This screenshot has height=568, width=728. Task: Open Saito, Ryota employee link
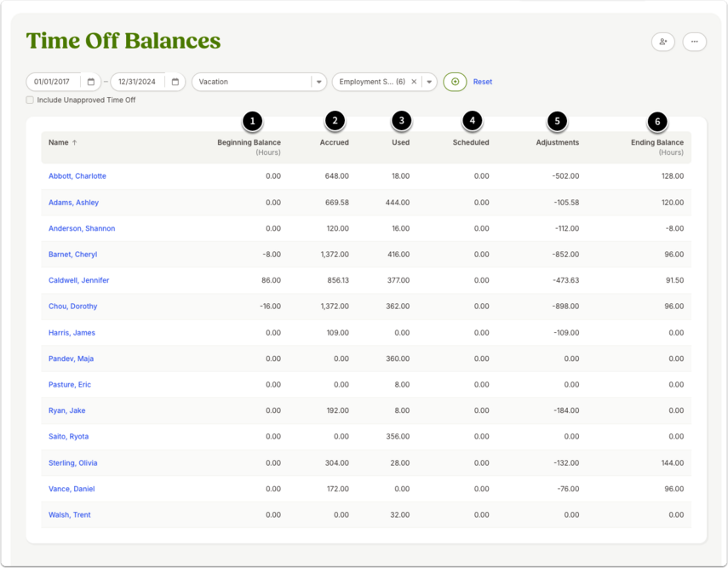click(x=68, y=437)
